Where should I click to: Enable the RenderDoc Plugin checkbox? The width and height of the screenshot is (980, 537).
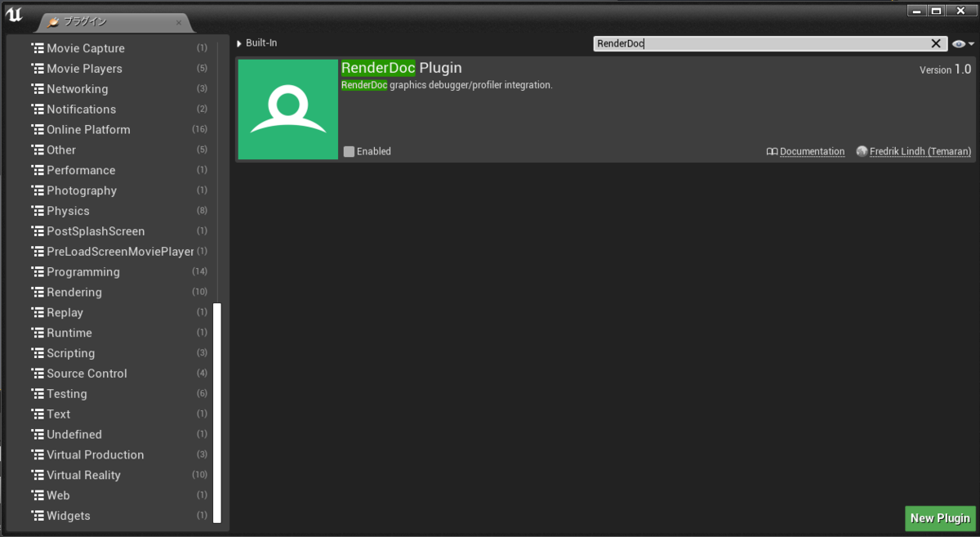349,151
